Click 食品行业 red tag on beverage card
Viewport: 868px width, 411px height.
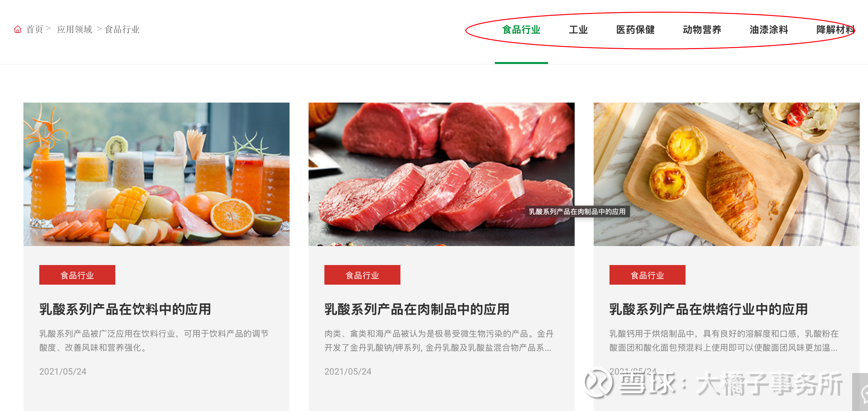[77, 275]
